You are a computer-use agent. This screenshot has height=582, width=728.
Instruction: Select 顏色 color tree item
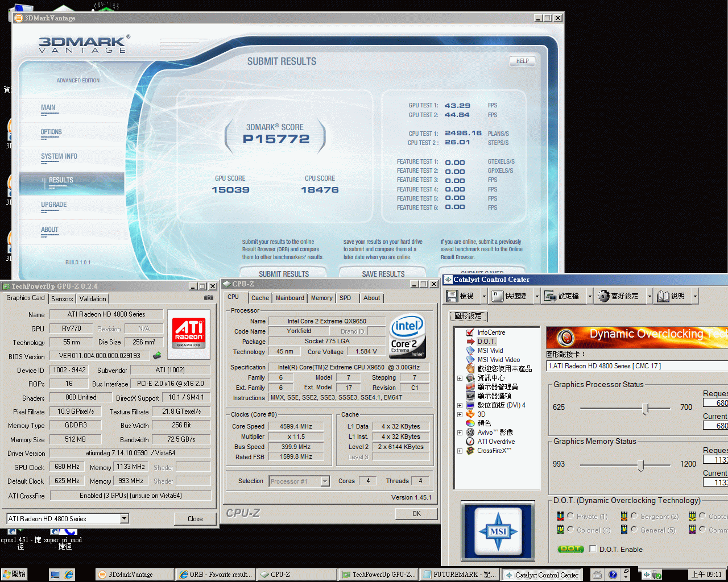[x=484, y=423]
